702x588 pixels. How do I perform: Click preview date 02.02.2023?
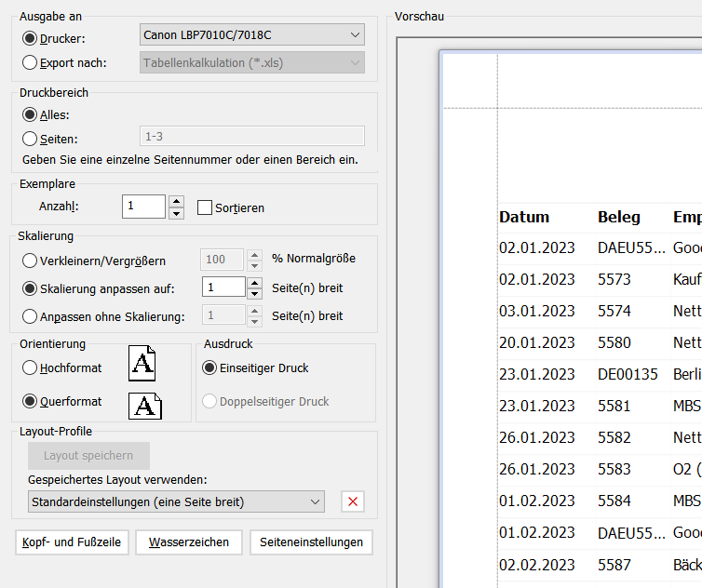click(x=537, y=565)
